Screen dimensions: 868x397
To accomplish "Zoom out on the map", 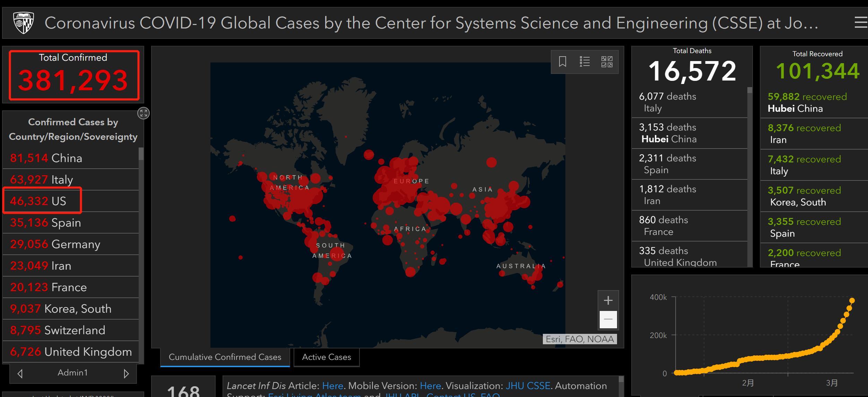I will 608,319.
